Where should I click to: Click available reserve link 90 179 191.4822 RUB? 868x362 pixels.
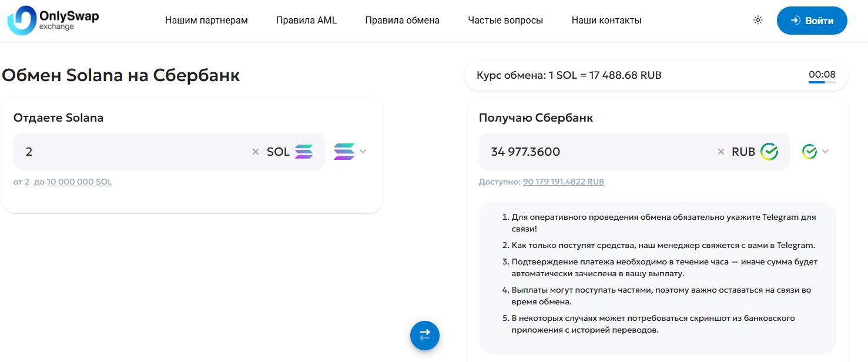coord(564,182)
